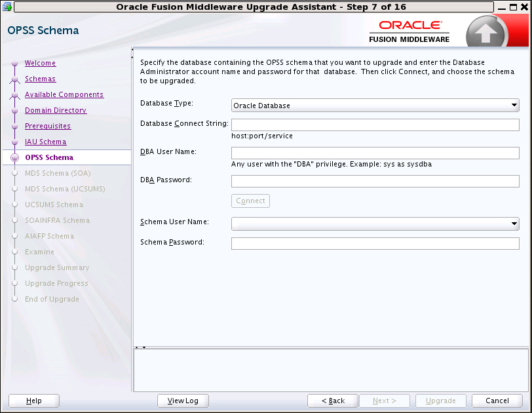Viewport: 532px width, 413px height.
Task: Click the OPSS Schema page heading
Action: click(43, 31)
